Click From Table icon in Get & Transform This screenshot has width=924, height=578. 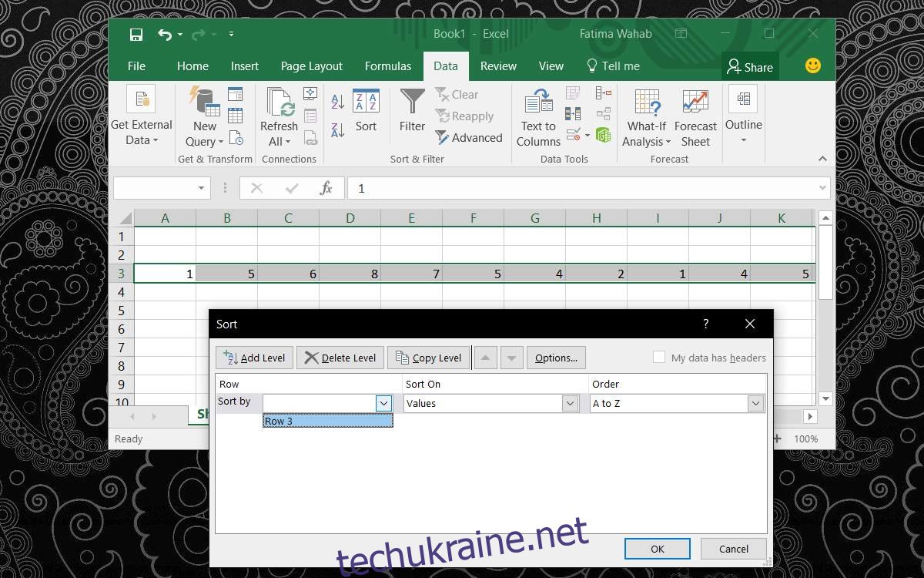(x=236, y=116)
